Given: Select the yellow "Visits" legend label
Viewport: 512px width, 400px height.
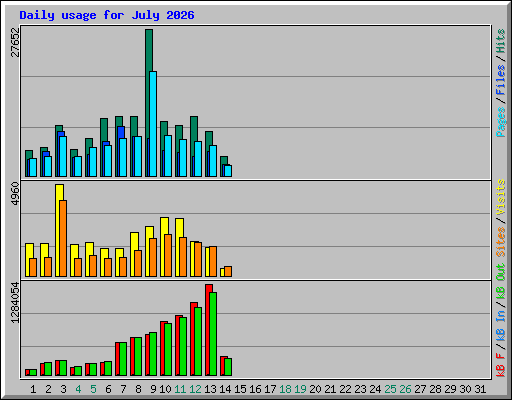Looking at the screenshot, I should [x=501, y=197].
